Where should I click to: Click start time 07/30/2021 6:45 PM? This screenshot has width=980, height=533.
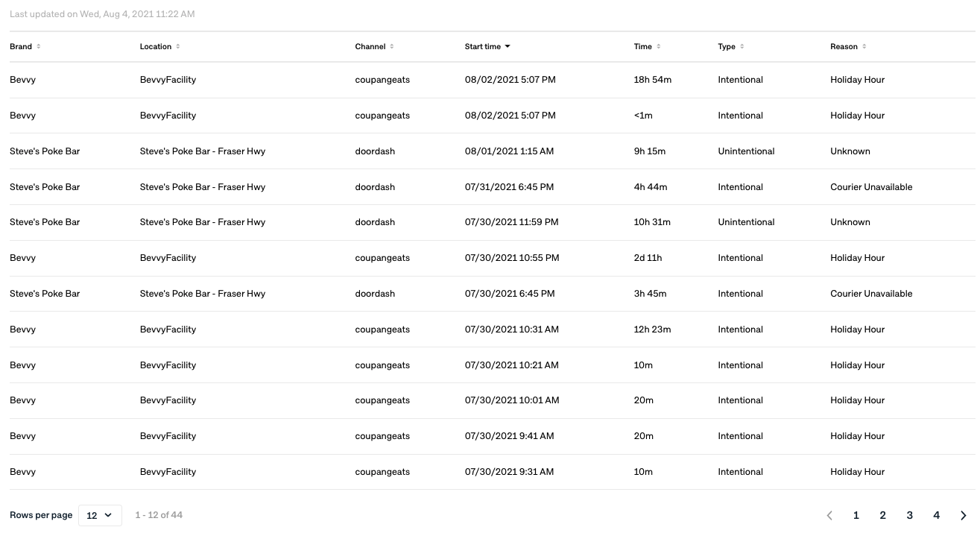510,294
